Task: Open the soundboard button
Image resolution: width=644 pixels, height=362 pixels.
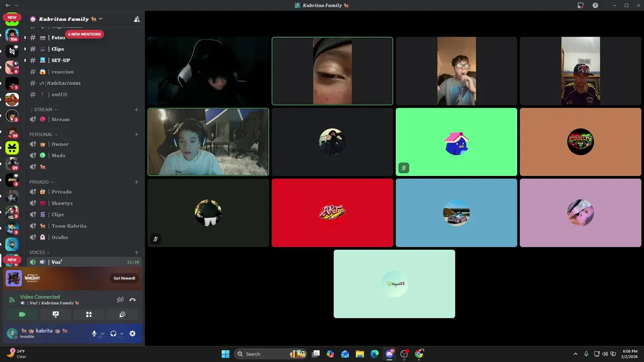Action: (122, 314)
